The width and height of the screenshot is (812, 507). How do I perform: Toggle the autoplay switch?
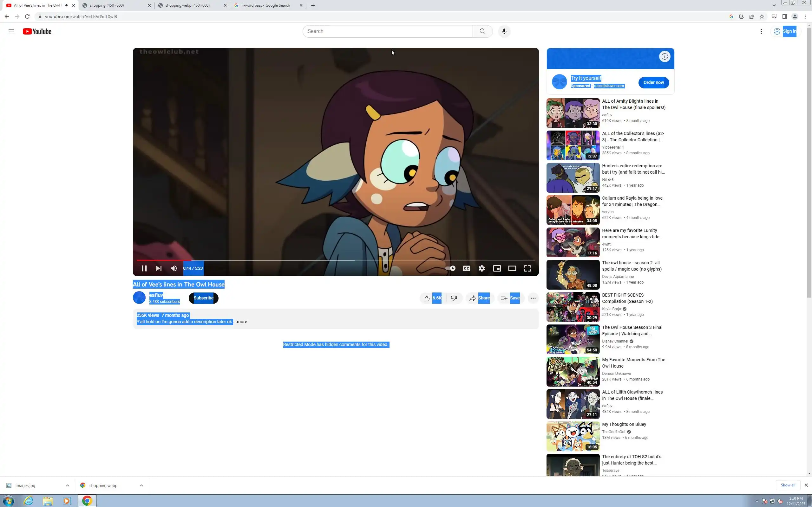pos(450,268)
